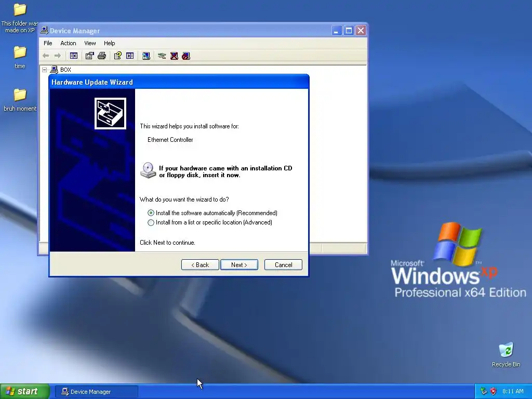Select Install from a list or specific location
The width and height of the screenshot is (532, 399).
(210, 222)
